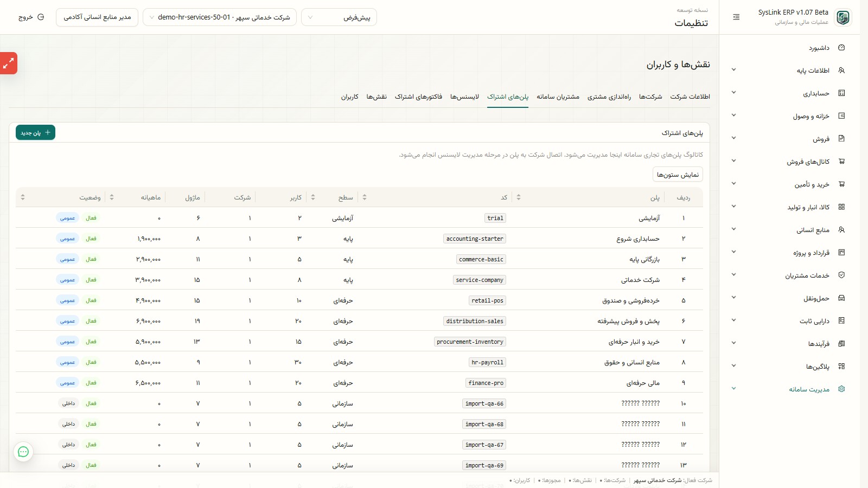Click the plan name خرده‌فروشی و صندوق
This screenshot has width=868, height=488.
click(631, 300)
